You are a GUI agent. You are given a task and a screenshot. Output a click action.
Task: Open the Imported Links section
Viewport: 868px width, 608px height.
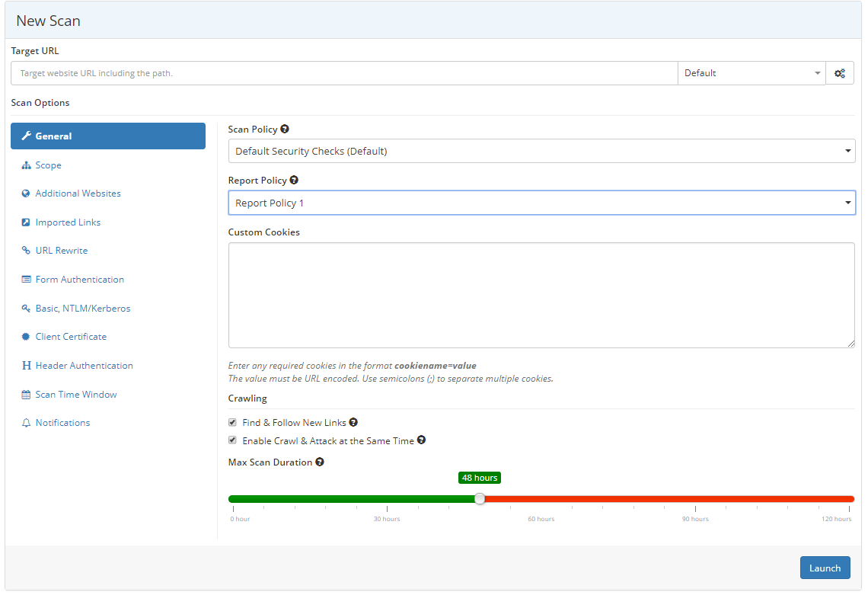point(68,222)
